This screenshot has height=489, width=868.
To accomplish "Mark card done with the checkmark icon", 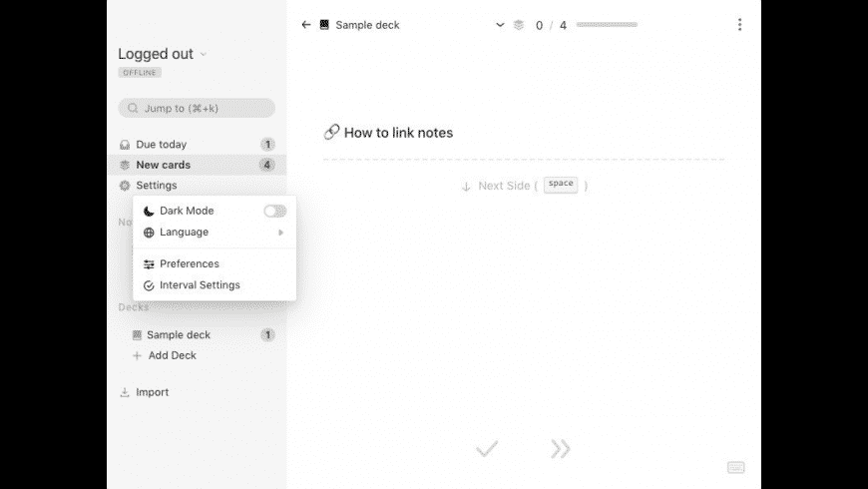I will pyautogui.click(x=487, y=448).
